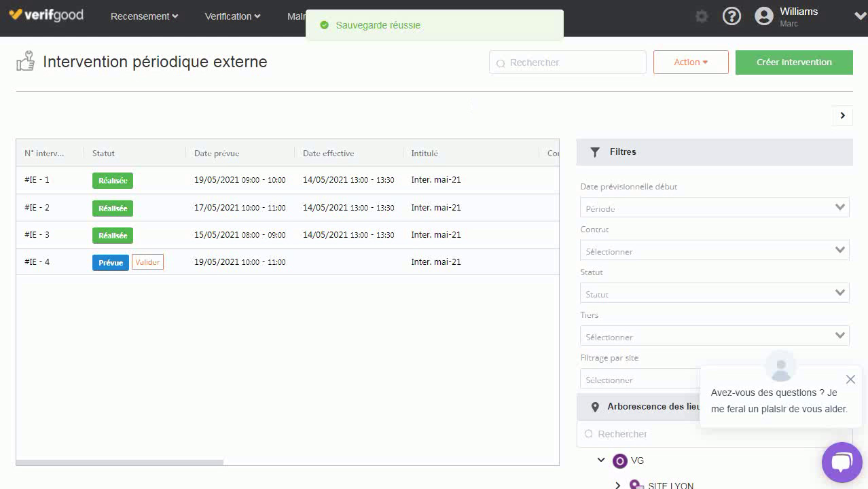Image resolution: width=868 pixels, height=489 pixels.
Task: Click the table horizontal scrollbar
Action: tap(120, 463)
